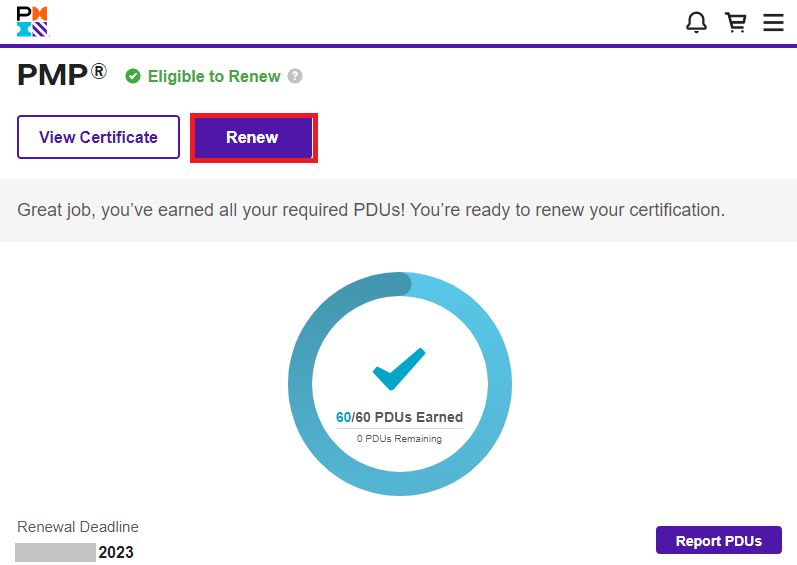Click the registered trademark symbol beside PMP
Viewport: 797px width, 565px height.
coord(99,71)
